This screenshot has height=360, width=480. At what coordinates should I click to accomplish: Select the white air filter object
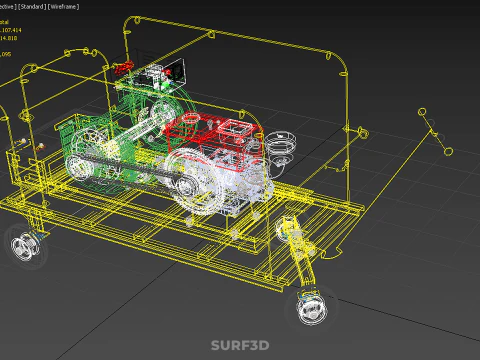point(281,143)
